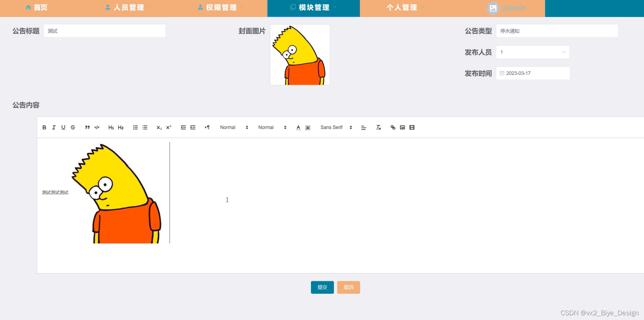Decrease indent (outdent) icon
The height and width of the screenshot is (320, 644).
[x=183, y=127]
